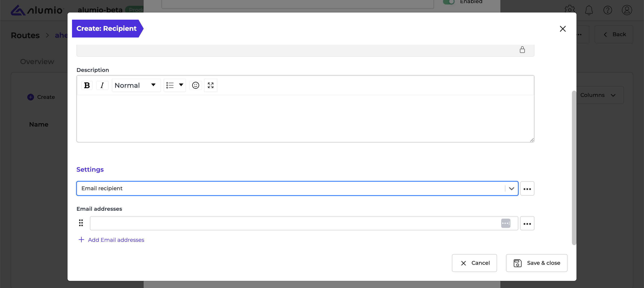Image resolution: width=644 pixels, height=288 pixels.
Task: Click the lock icon in the name field
Action: point(522,50)
